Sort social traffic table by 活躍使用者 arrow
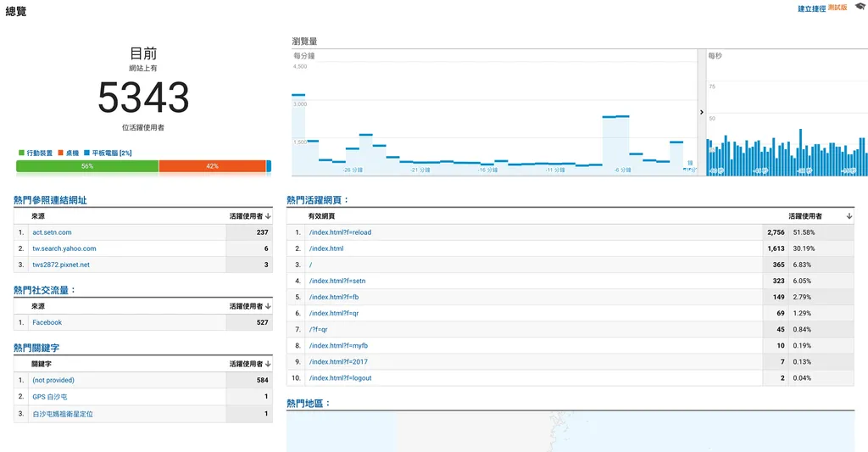This screenshot has width=868, height=452. pyautogui.click(x=268, y=306)
